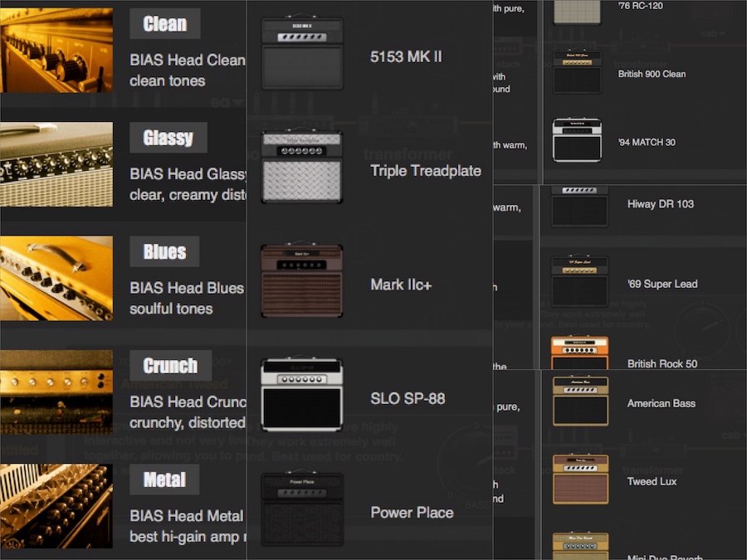Image resolution: width=747 pixels, height=560 pixels.
Task: Select the Hiway DR 103 amp icon
Action: [580, 206]
